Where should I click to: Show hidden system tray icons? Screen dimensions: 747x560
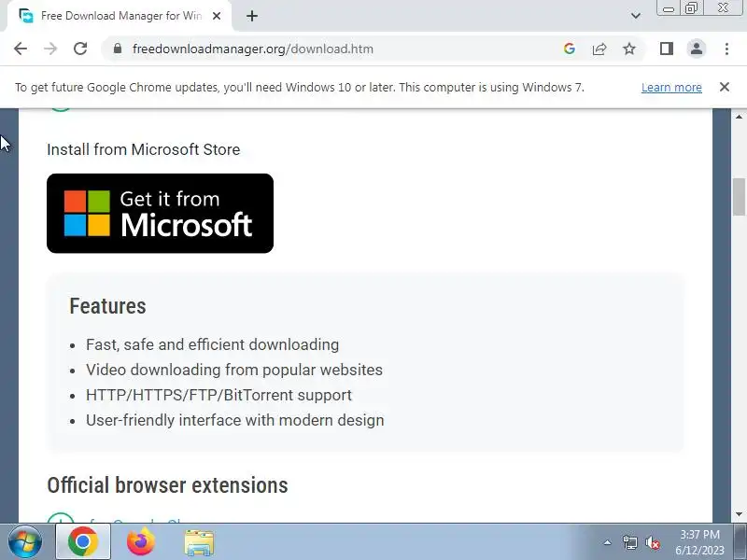(x=607, y=542)
